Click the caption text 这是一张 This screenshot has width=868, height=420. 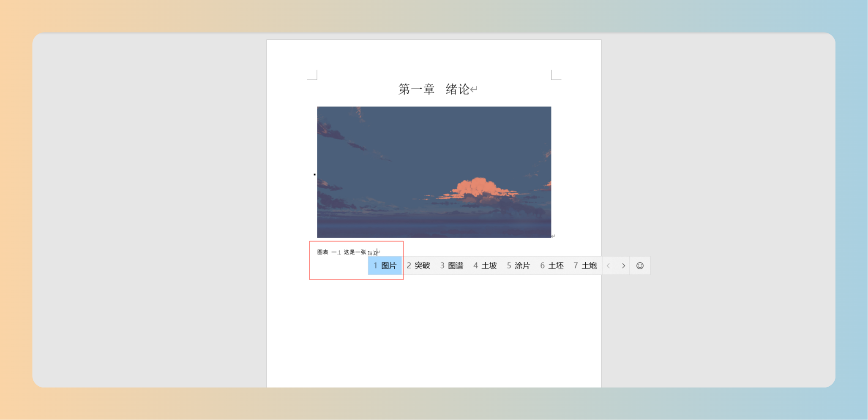click(x=355, y=252)
